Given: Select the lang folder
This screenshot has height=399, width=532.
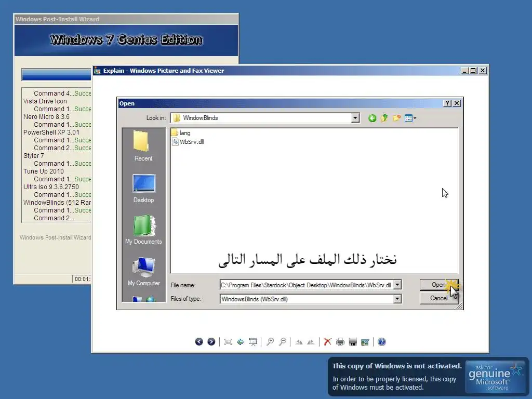Looking at the screenshot, I should (x=181, y=133).
